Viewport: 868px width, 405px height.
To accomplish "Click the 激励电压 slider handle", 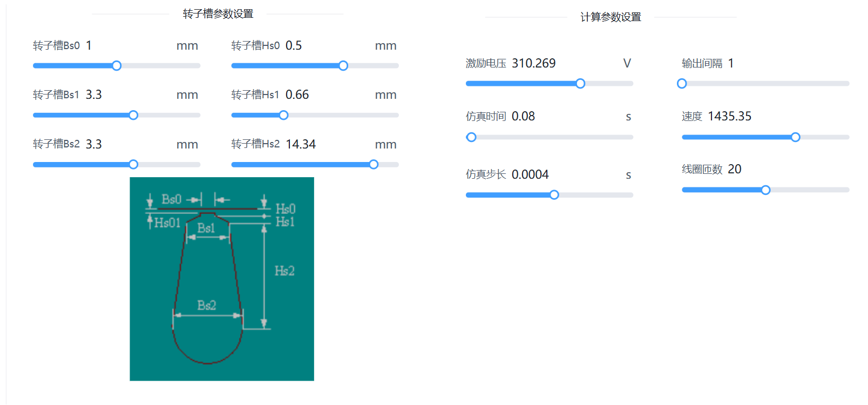I will [580, 84].
